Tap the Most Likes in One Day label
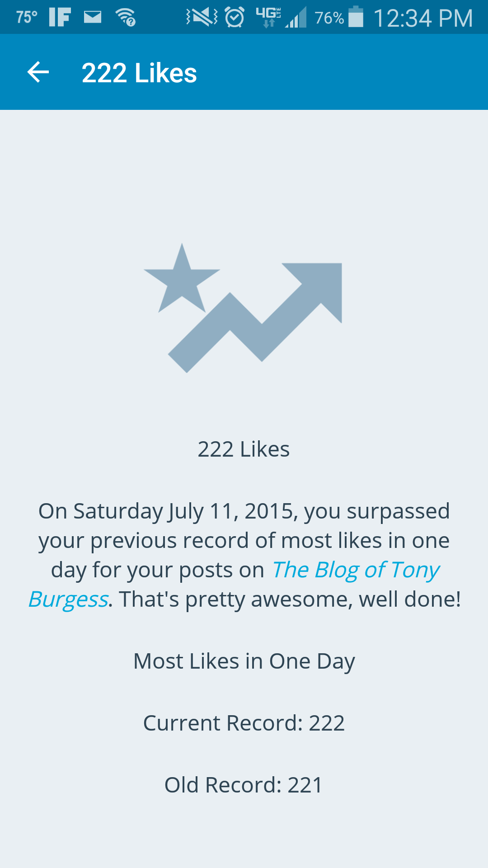Screen dimensions: 488x868 tap(244, 661)
